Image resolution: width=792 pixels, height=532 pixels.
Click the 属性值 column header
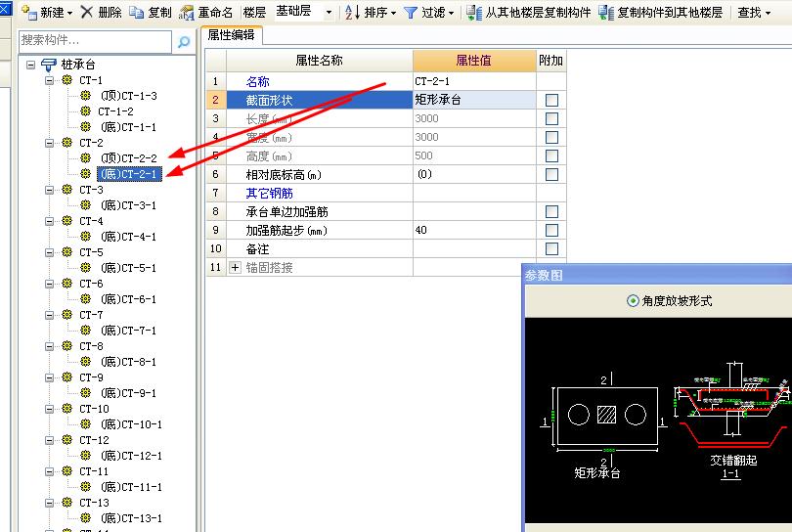[x=474, y=61]
